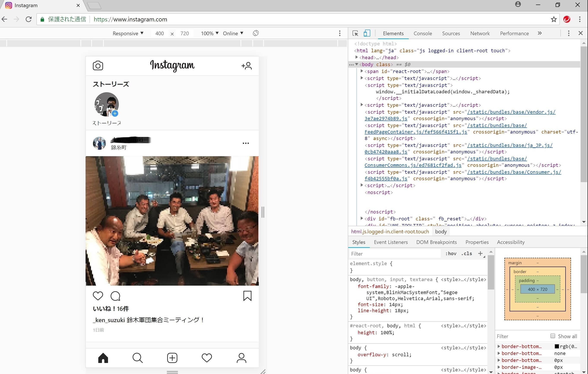Toggle the device toolbar icon
The width and height of the screenshot is (588, 374).
click(x=367, y=33)
